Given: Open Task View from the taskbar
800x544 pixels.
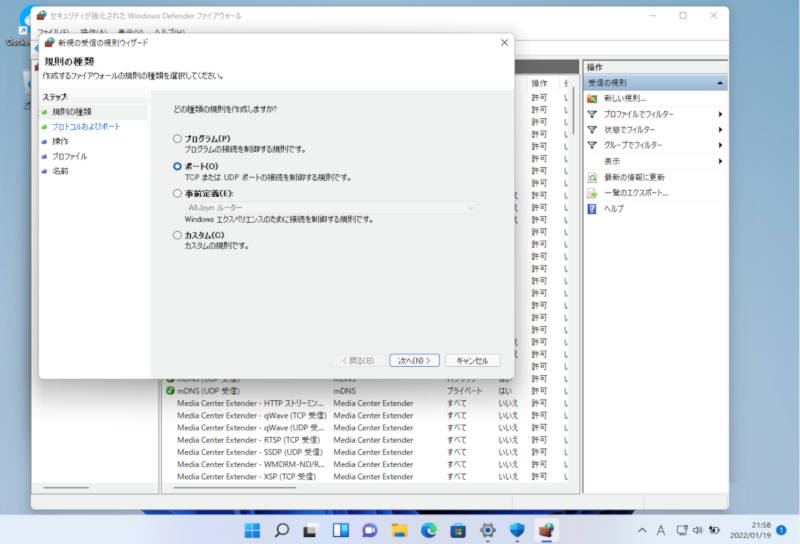Looking at the screenshot, I should point(310,531).
